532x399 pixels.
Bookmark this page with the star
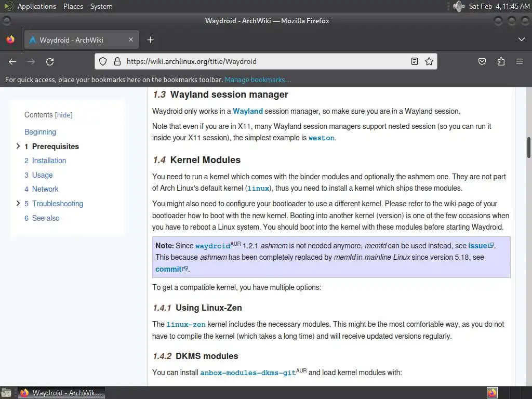point(429,61)
